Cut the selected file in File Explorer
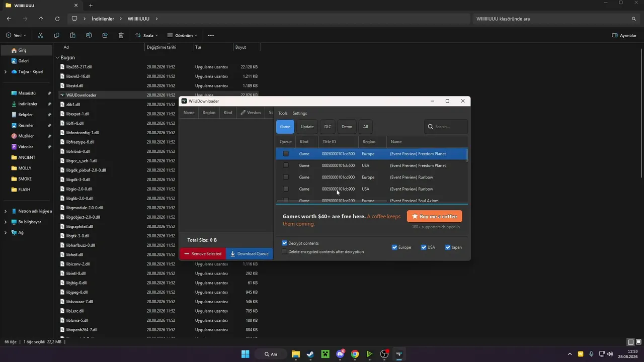Screen dimensions: 644x362 (x=40, y=36)
